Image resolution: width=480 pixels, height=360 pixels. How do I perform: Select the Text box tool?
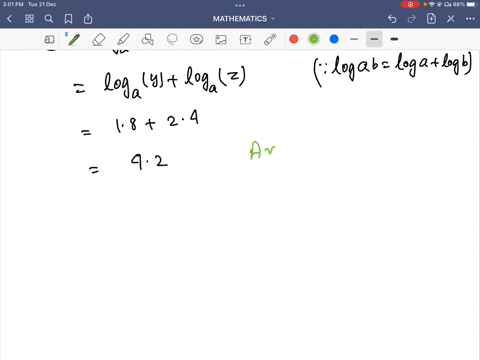[x=245, y=40]
